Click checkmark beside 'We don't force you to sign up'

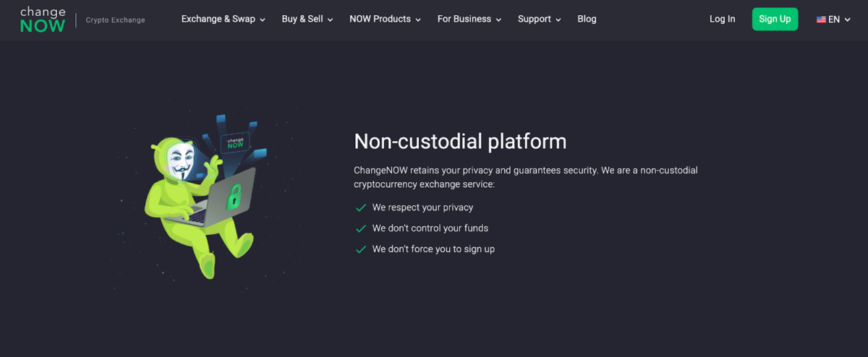(360, 249)
